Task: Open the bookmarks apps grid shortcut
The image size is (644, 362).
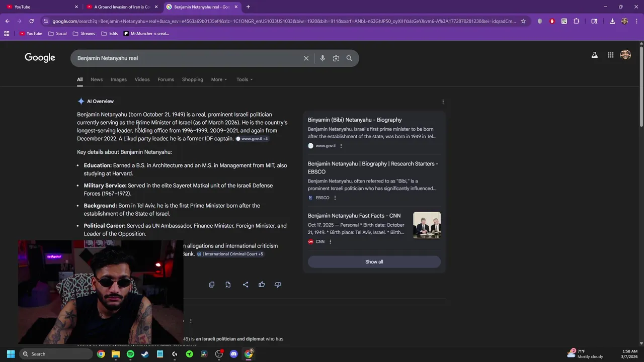Action: point(7,34)
